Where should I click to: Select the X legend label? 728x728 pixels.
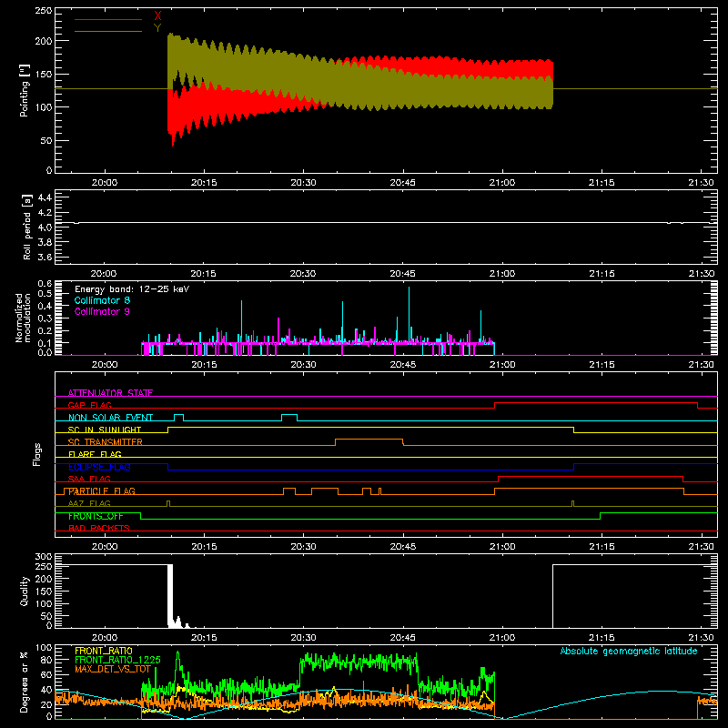pos(157,16)
